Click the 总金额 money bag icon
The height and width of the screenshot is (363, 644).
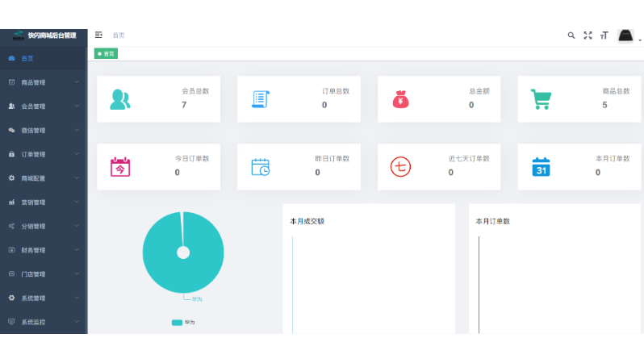[401, 99]
